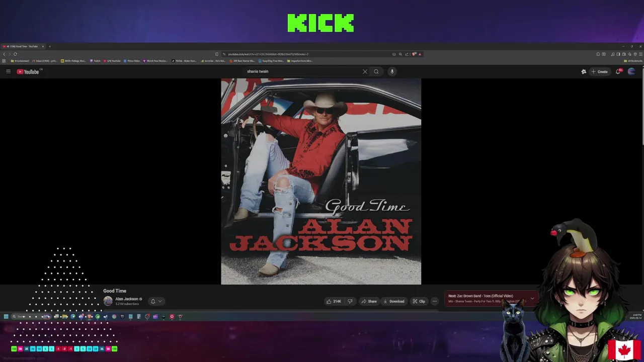Open the Twitch bookmark

[96, 61]
